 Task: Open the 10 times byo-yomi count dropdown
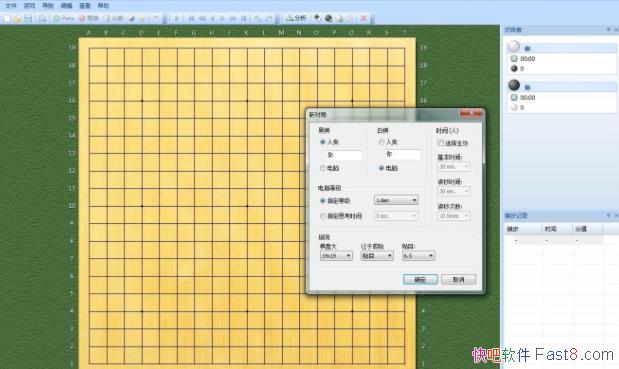pyautogui.click(x=454, y=216)
